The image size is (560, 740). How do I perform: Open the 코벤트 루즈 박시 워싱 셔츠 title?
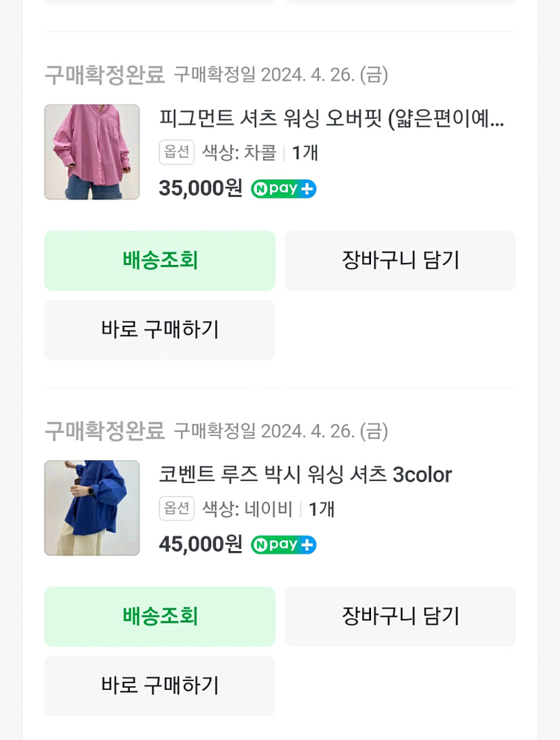(x=305, y=475)
